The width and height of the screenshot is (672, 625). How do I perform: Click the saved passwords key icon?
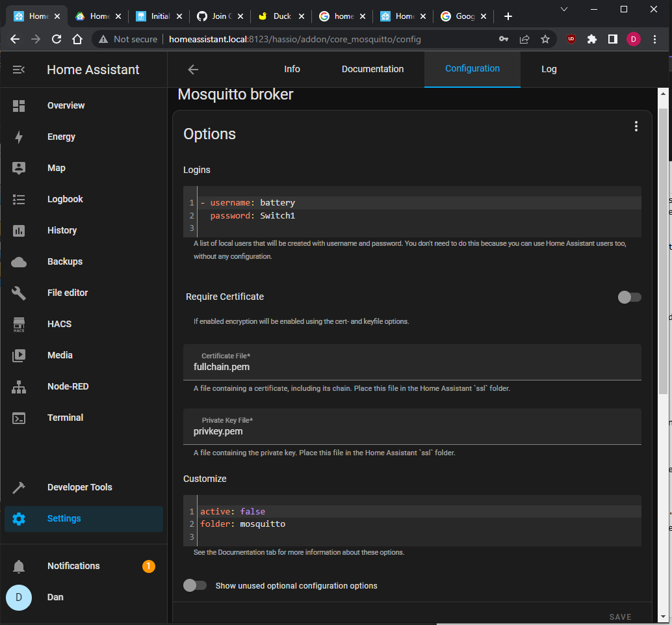coord(504,40)
